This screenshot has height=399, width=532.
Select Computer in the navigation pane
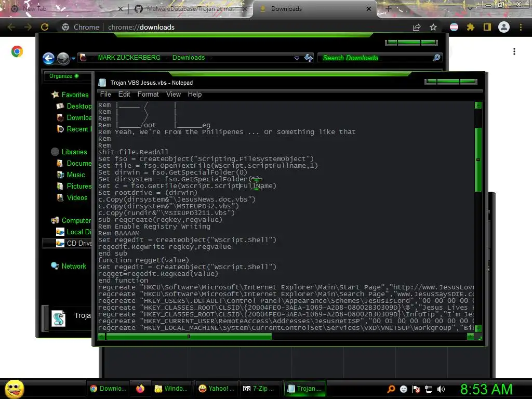(x=71, y=220)
